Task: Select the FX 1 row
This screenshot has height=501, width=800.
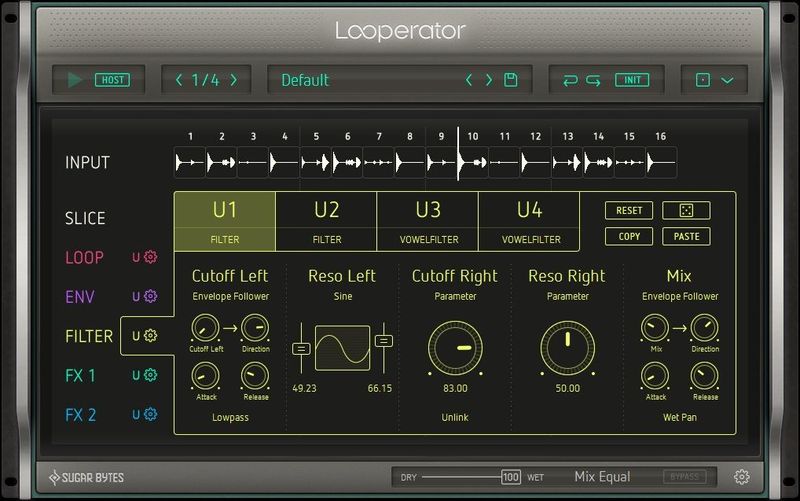Action: point(80,375)
